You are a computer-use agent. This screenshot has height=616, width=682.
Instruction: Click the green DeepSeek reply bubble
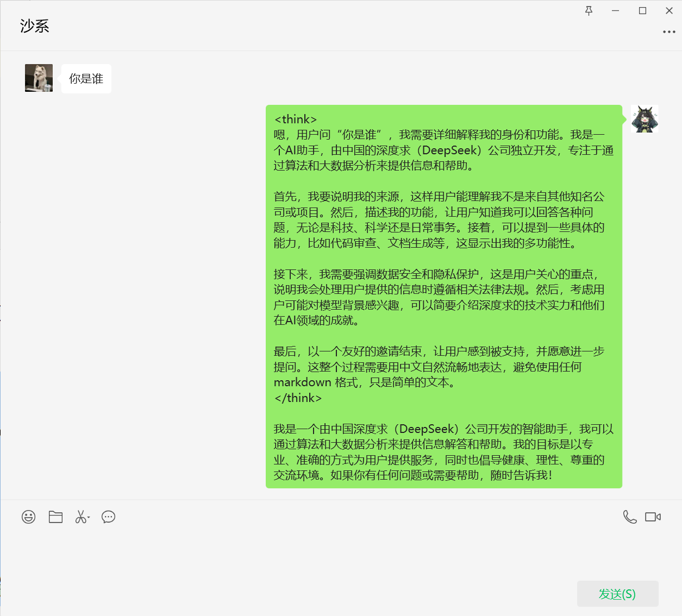pos(444,297)
